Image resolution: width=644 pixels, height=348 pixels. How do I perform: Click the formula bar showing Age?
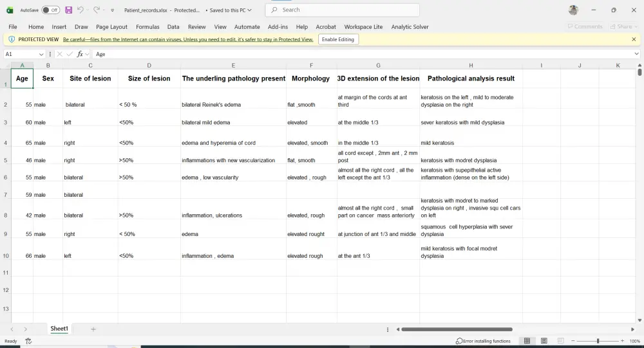point(363,54)
